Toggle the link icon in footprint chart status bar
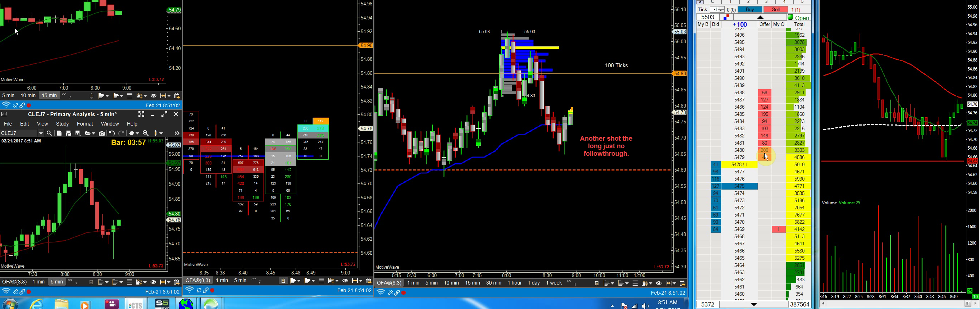The height and width of the screenshot is (309, 980). point(206,290)
